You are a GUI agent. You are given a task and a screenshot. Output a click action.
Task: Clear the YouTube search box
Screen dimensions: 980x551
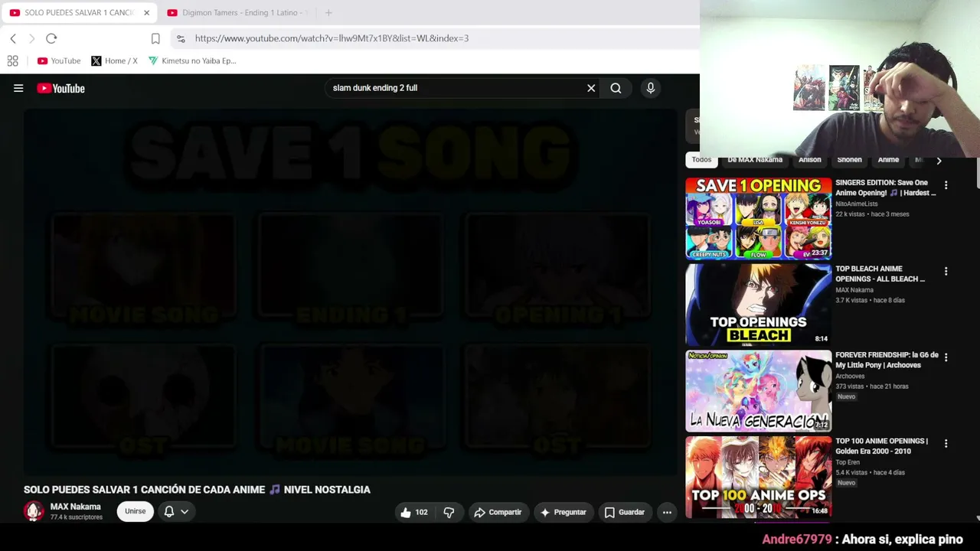(591, 88)
